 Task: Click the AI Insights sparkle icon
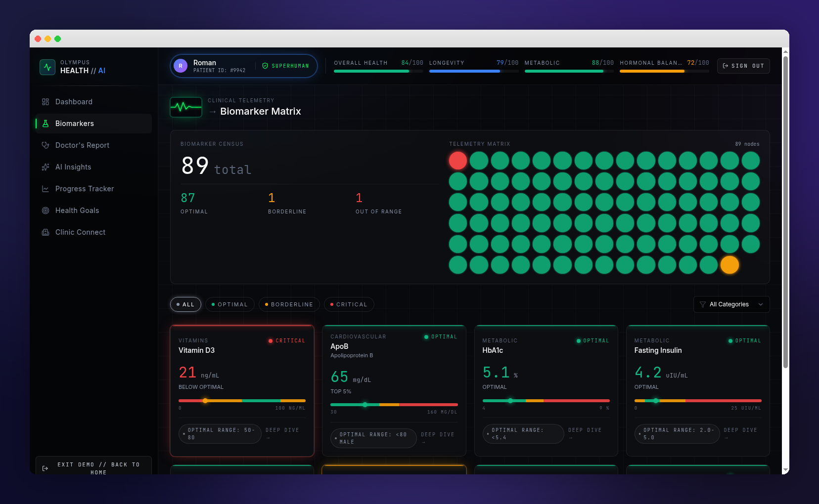click(45, 167)
